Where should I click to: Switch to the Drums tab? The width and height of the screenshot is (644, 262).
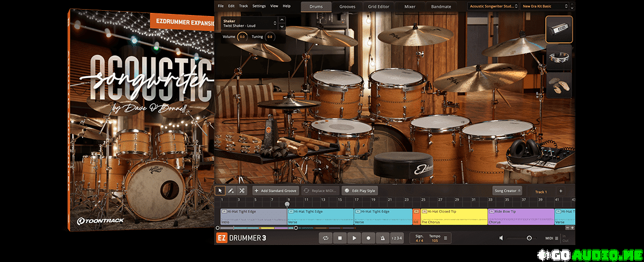316,6
